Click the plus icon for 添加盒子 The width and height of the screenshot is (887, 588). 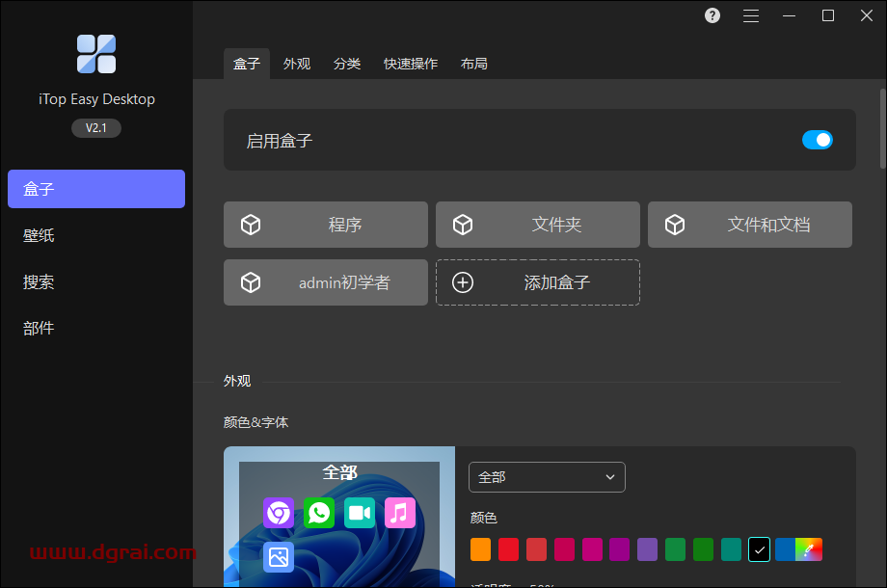tap(463, 282)
